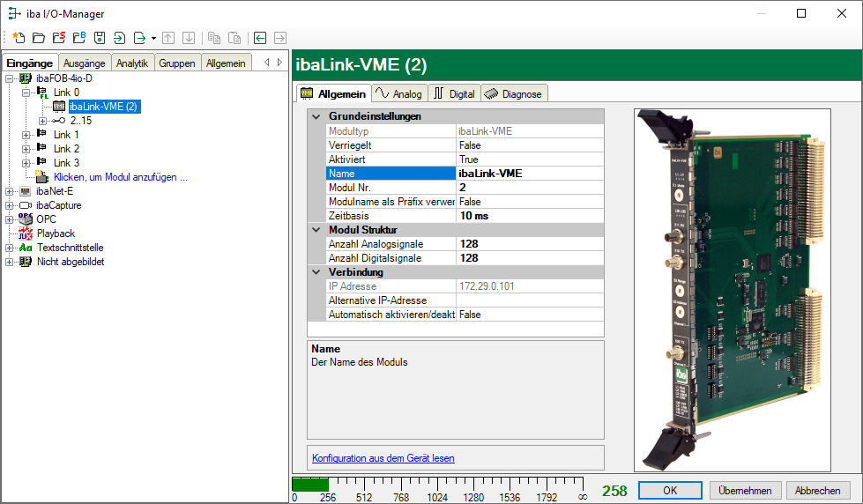Open the Analog tab

(399, 93)
